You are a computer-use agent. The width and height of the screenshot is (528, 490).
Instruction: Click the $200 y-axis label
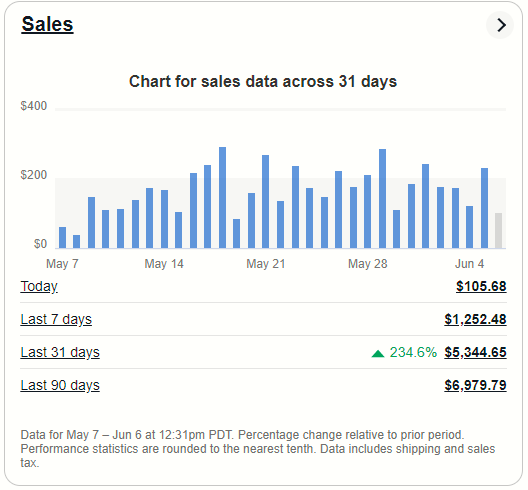[x=34, y=175]
